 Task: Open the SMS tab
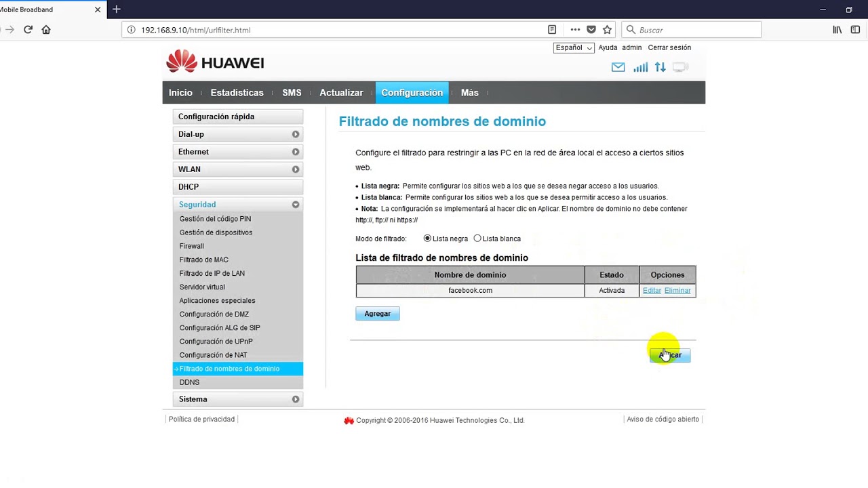coord(292,93)
